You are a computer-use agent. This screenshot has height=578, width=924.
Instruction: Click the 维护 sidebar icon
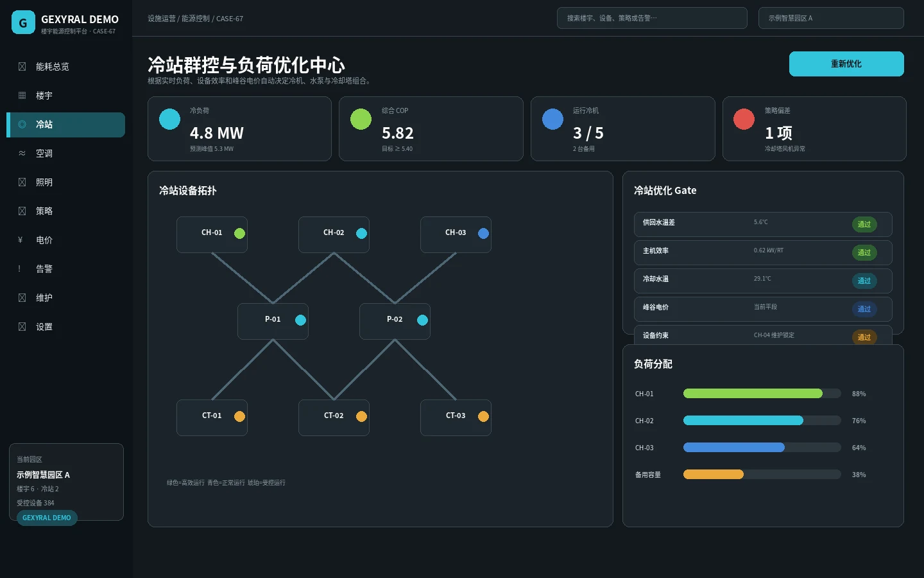click(22, 298)
